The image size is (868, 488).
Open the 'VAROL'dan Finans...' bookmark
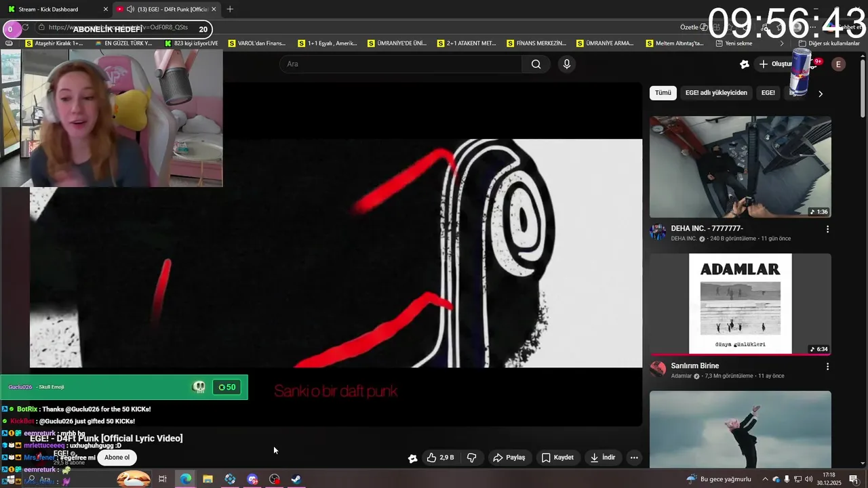257,43
